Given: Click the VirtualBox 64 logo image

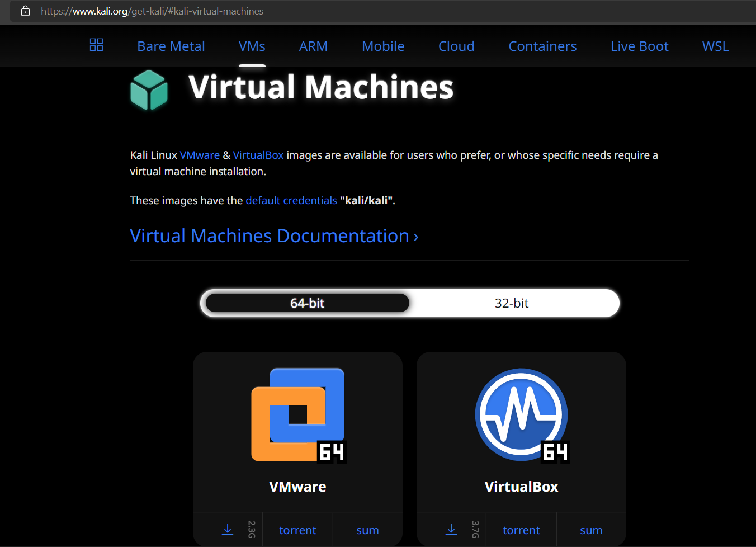Looking at the screenshot, I should point(522,415).
